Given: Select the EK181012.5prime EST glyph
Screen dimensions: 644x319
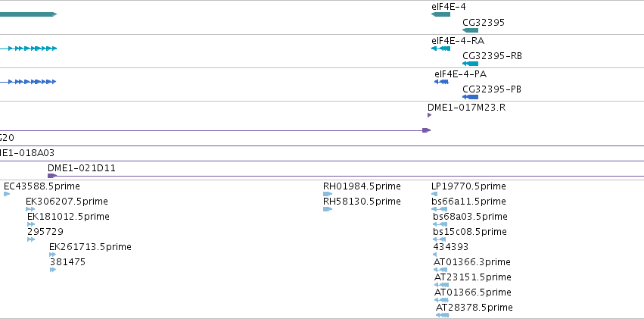Looking at the screenshot, I should click(31, 224).
